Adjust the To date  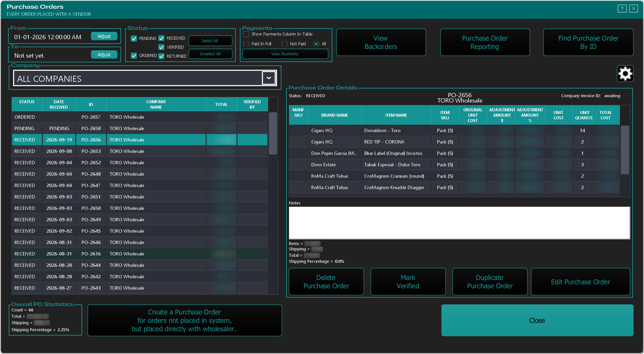104,55
